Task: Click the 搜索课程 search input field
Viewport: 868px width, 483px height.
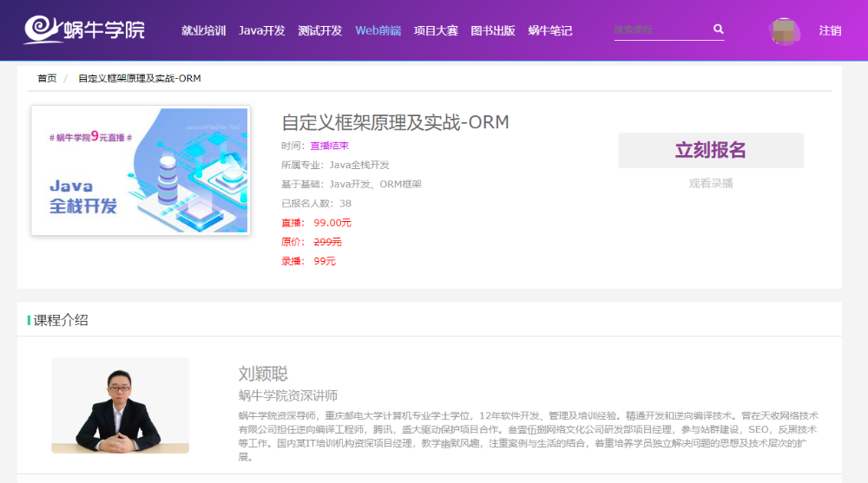Action: 661,29
